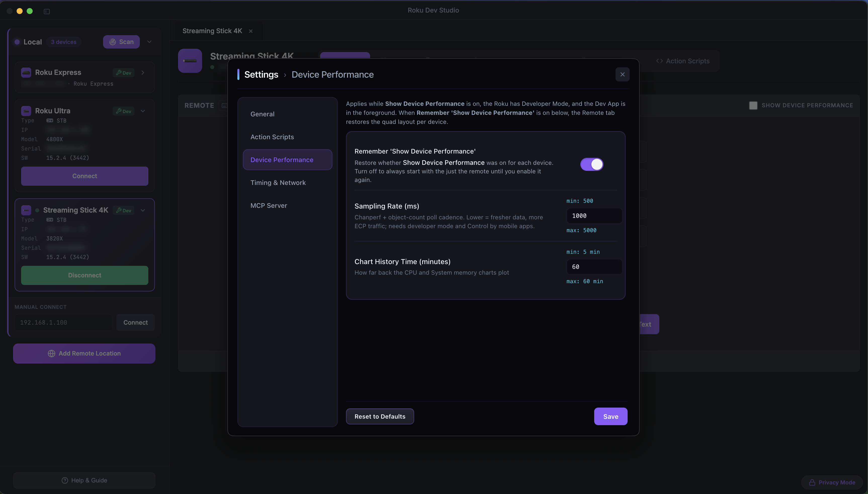Click the Streaming Stick model value 3820X
The height and width of the screenshot is (494, 868).
click(x=54, y=238)
